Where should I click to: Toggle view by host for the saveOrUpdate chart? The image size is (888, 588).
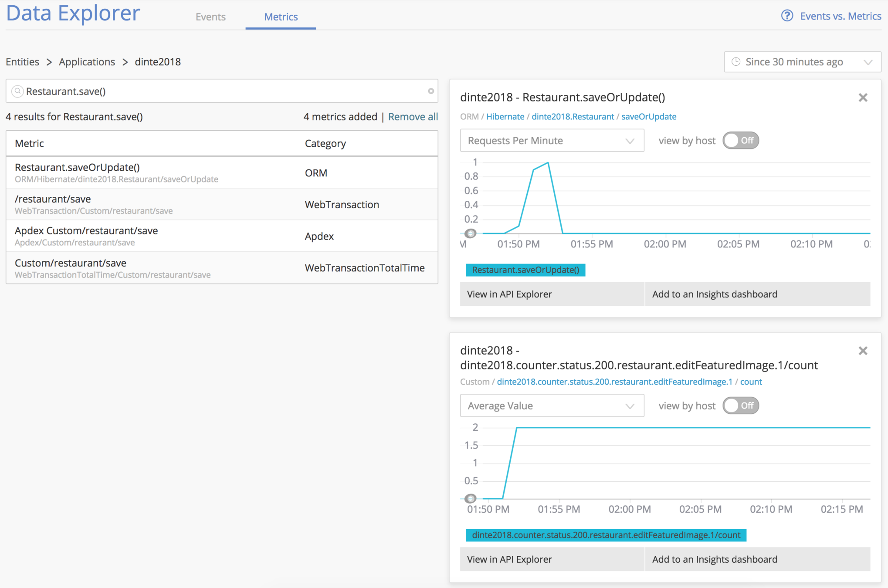tap(740, 141)
